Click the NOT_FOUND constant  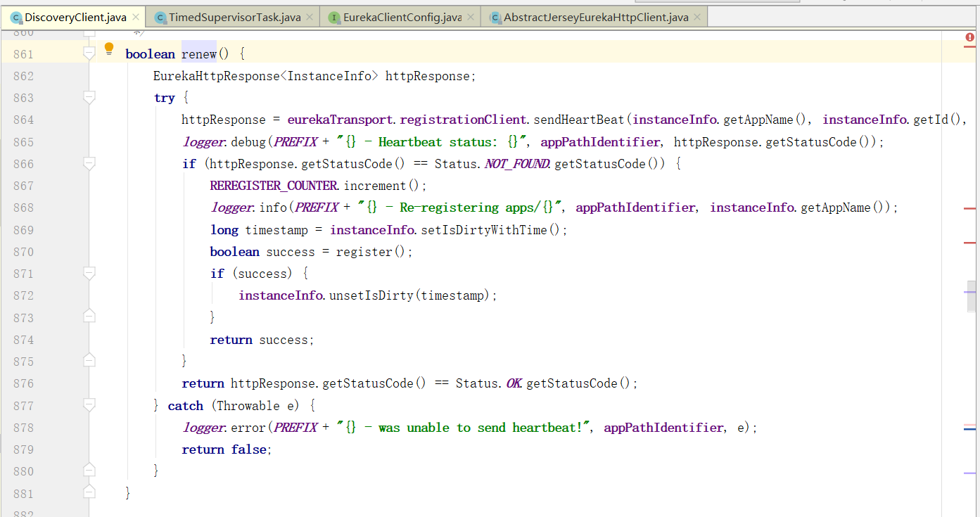pyautogui.click(x=516, y=164)
